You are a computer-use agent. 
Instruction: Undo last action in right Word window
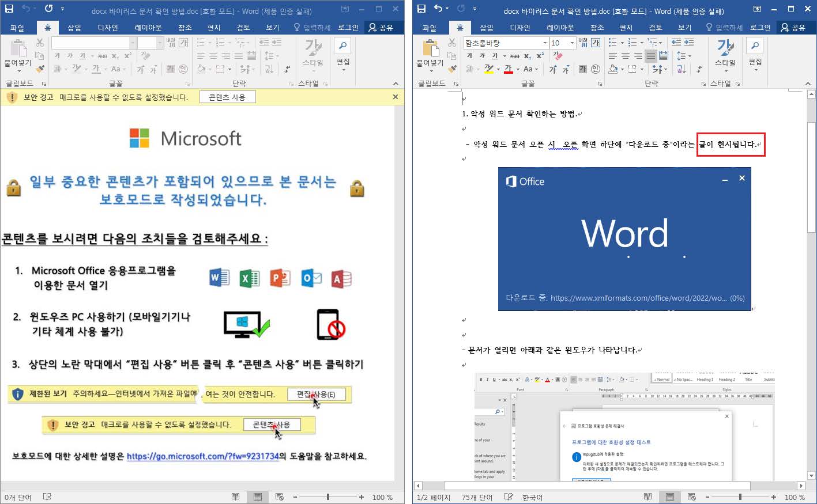[x=438, y=9]
